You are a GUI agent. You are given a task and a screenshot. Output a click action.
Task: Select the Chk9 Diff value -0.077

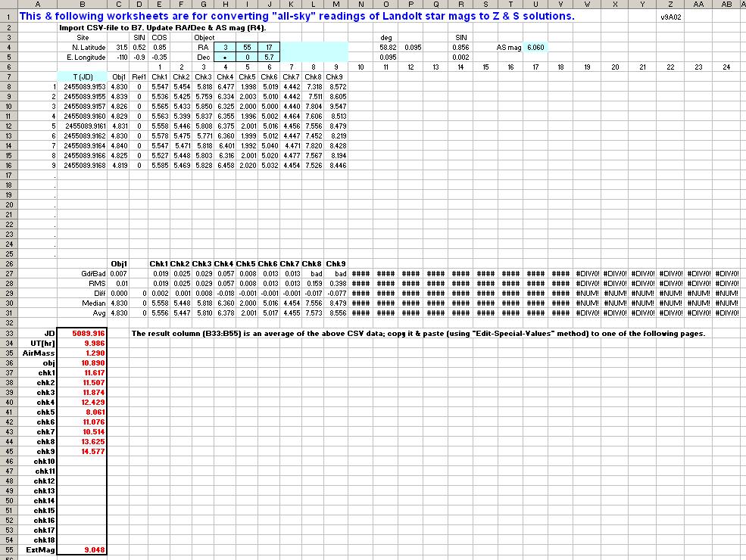(x=336, y=294)
